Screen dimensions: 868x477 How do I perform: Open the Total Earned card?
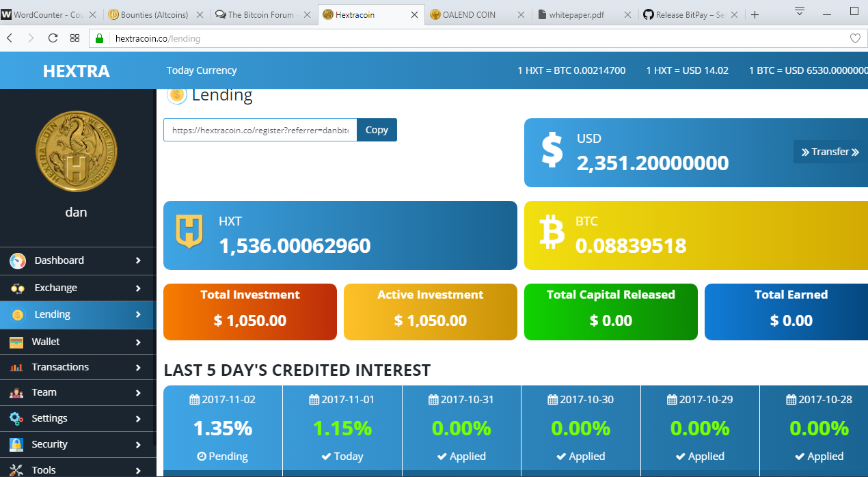[786, 312]
